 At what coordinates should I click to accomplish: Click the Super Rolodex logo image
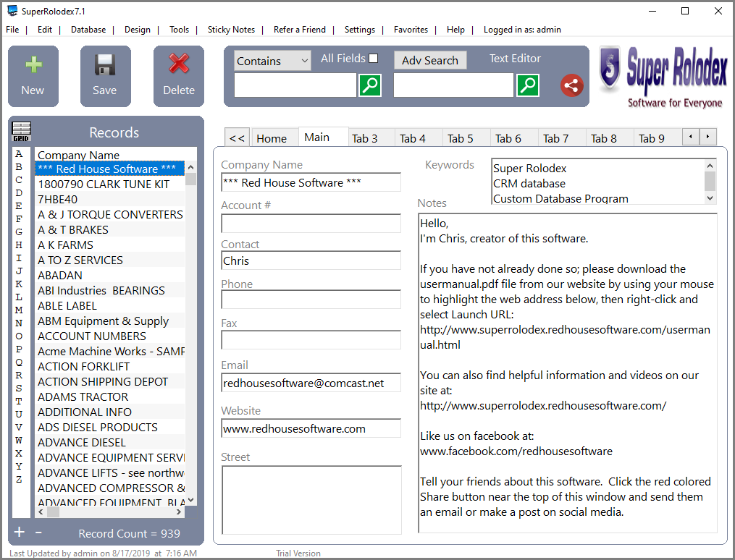(663, 77)
